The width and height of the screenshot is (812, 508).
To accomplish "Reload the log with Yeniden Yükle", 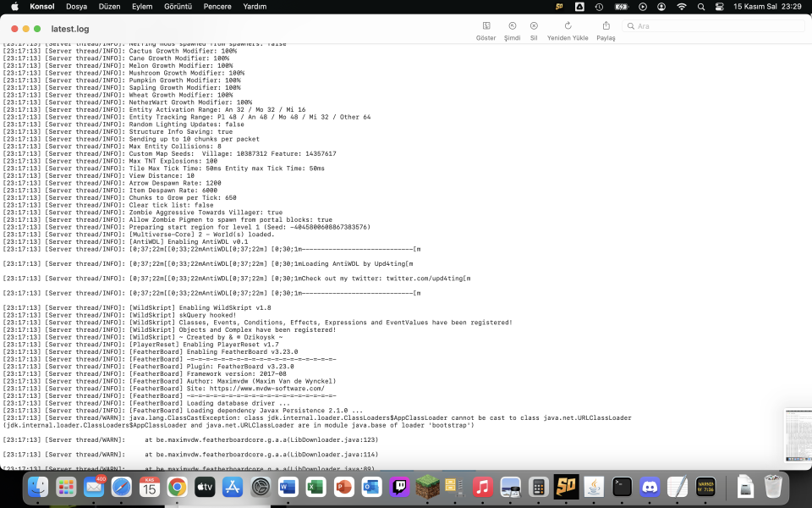I will [x=568, y=31].
